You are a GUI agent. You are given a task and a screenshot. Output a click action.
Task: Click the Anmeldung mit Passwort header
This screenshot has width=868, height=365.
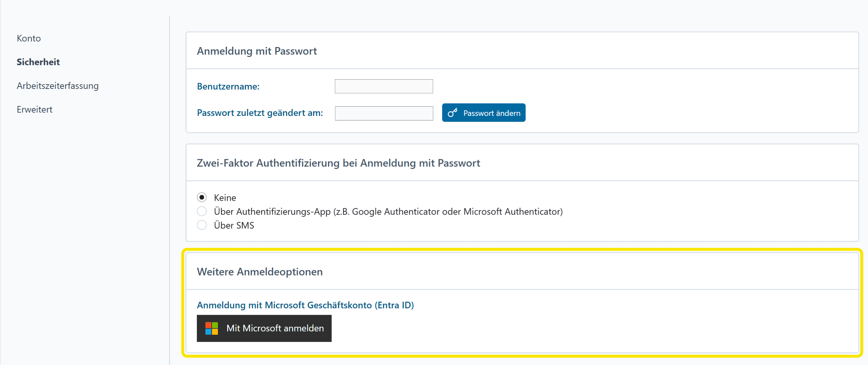pos(257,51)
